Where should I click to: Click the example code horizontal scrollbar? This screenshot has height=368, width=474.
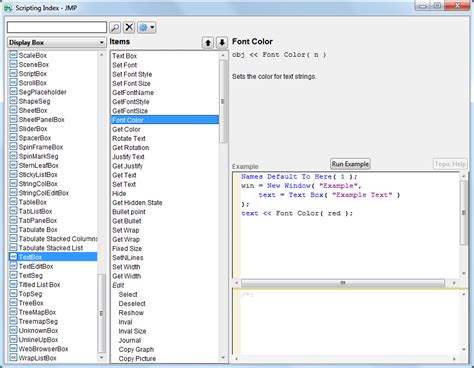point(343,283)
